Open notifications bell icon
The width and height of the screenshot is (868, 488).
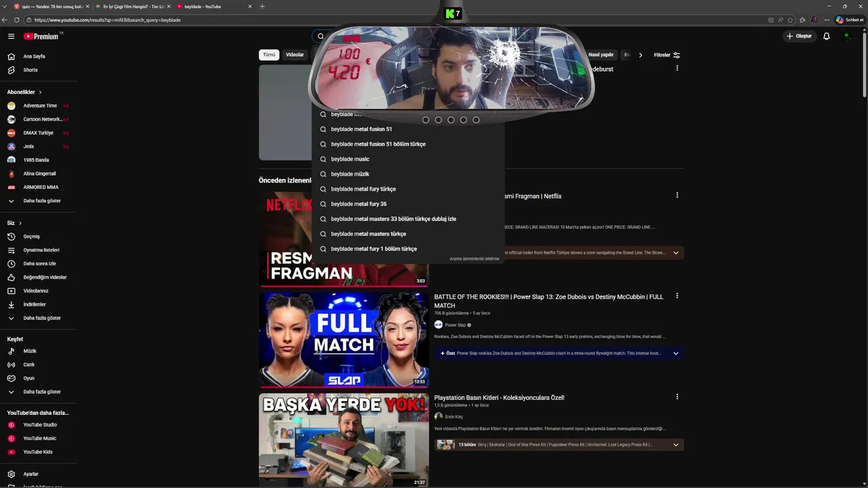coord(826,36)
